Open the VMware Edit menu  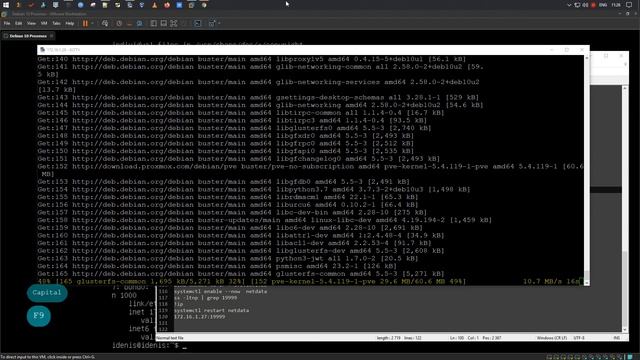point(19,23)
